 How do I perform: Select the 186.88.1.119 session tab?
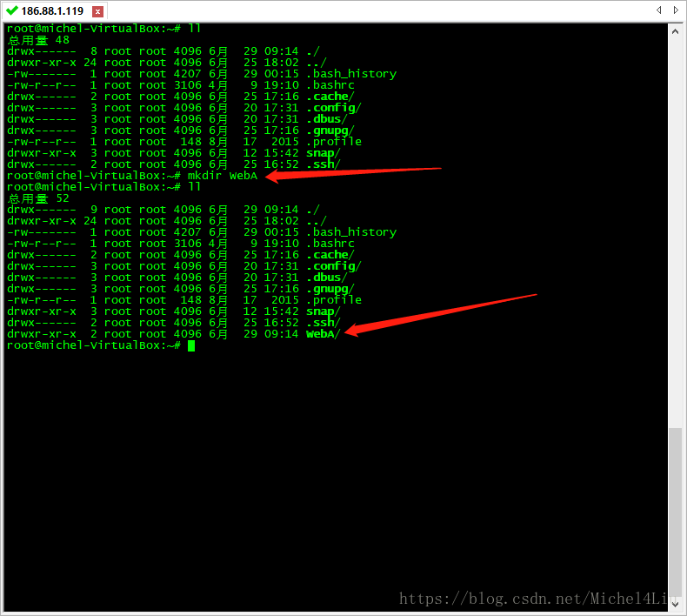click(x=55, y=11)
